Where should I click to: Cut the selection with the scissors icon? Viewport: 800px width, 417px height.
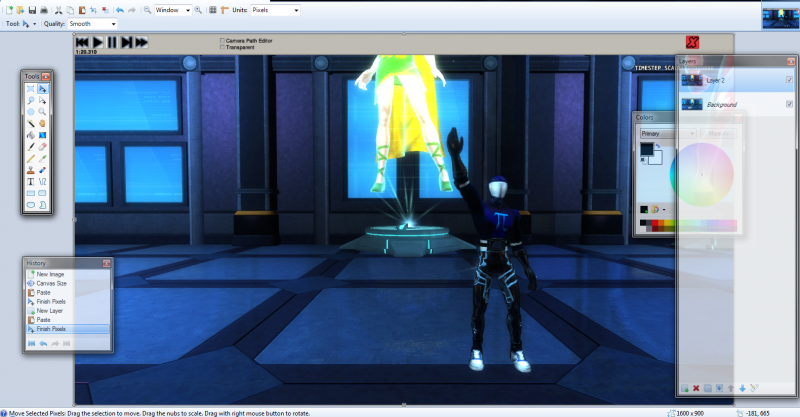58,10
